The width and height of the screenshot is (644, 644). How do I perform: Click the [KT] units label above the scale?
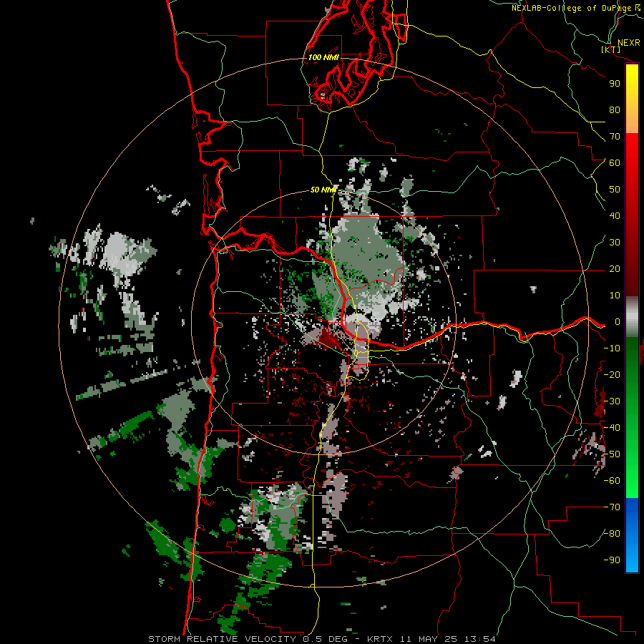click(610, 49)
